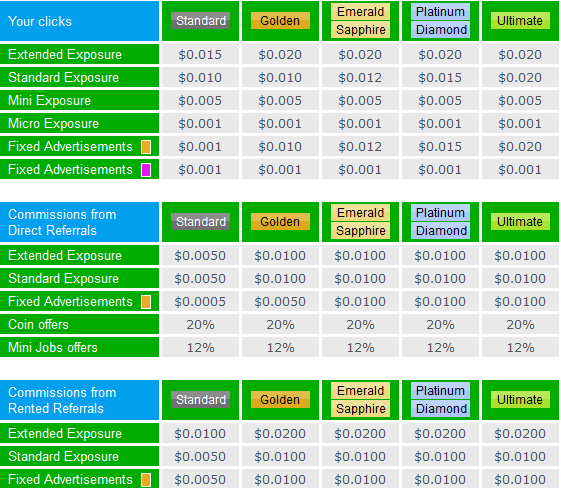The image size is (561, 488).
Task: Click Emerald $0.0100 in Rented Referrals Standard Exposure row
Action: pos(360,457)
